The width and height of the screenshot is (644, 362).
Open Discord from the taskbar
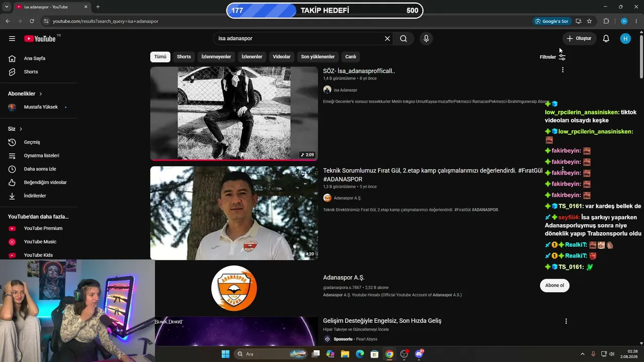[x=419, y=354]
